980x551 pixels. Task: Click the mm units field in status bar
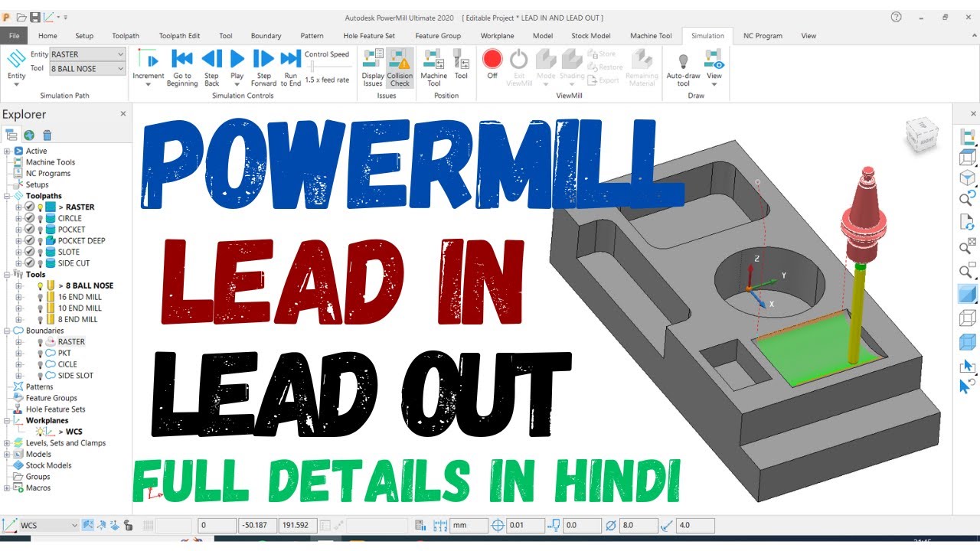point(469,525)
